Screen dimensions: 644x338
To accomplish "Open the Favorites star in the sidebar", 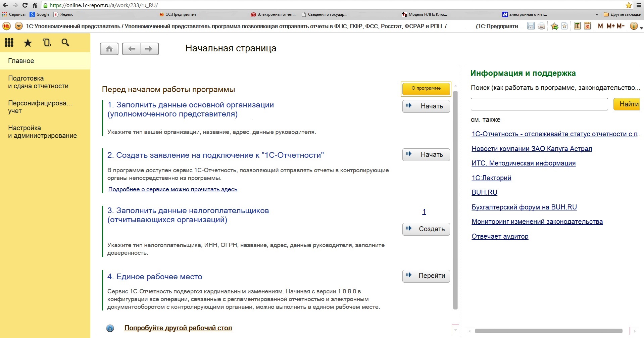I will 28,43.
